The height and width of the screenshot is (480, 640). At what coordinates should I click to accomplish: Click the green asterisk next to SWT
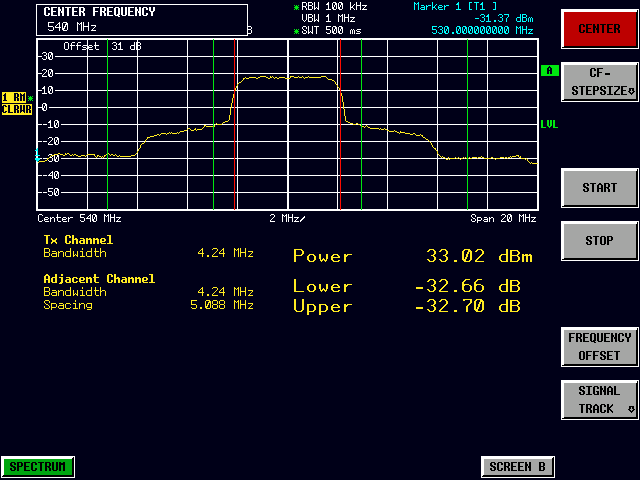(296, 31)
